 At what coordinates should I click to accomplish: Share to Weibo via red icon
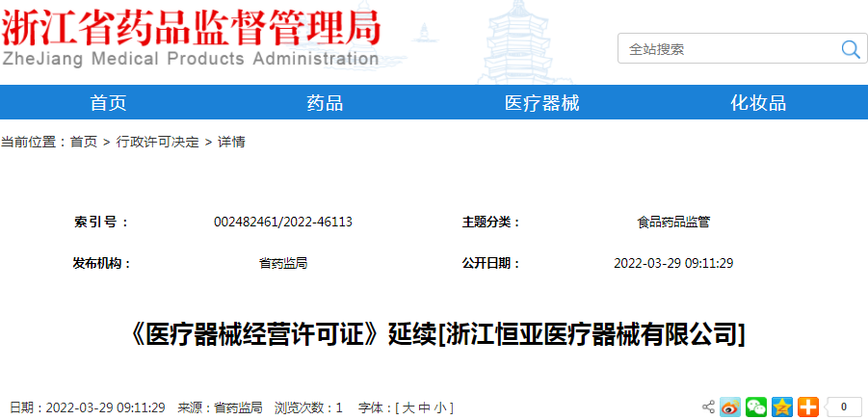[730, 407]
